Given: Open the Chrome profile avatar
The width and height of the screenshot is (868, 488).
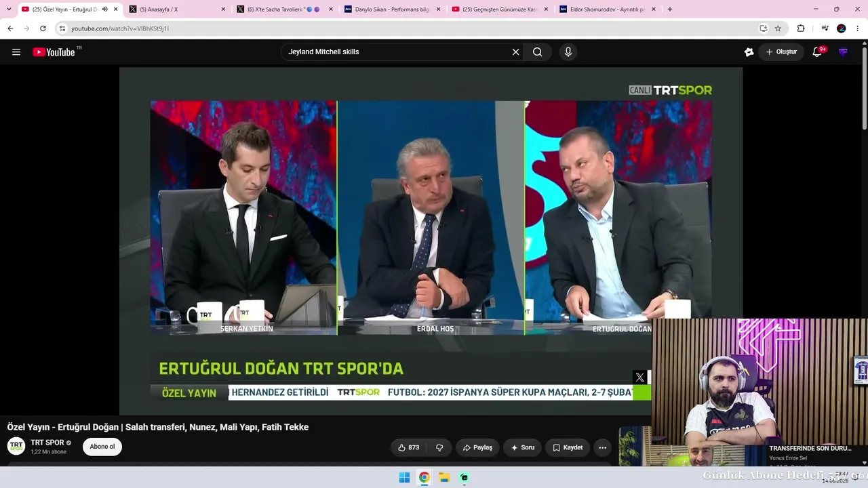Looking at the screenshot, I should coord(842,28).
